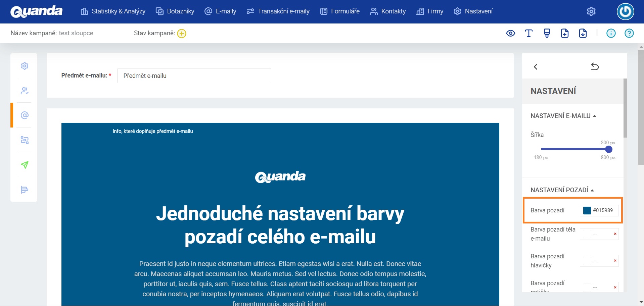Open Statistiky & Analýzy menu
Viewport: 644px width, 306px height.
click(113, 11)
